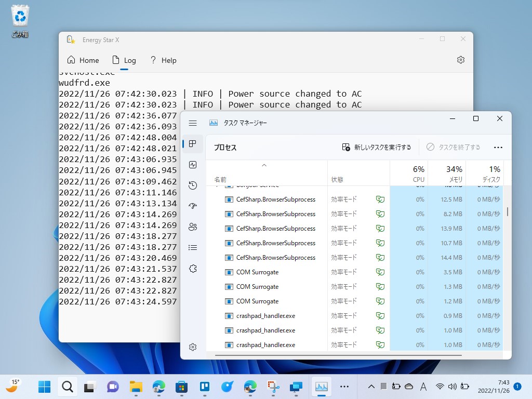
Task: Open Startup apps icon in Task Manager sidebar
Action: tap(192, 206)
